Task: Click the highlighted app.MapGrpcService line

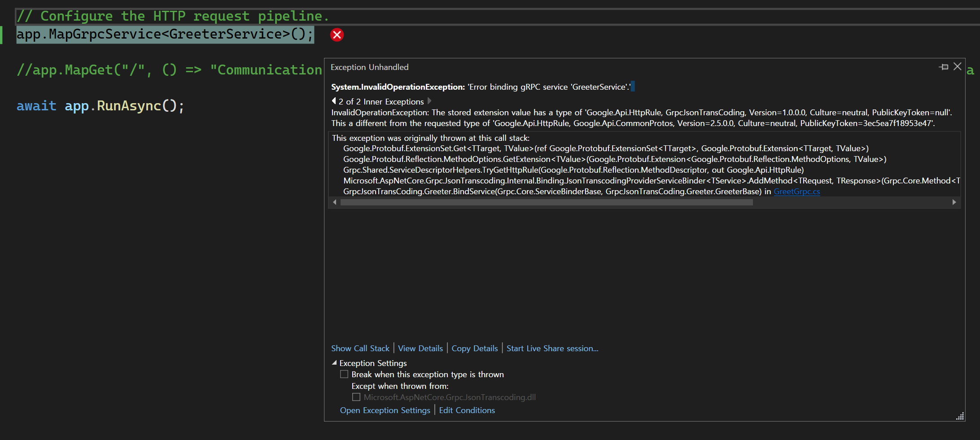Action: pos(165,35)
